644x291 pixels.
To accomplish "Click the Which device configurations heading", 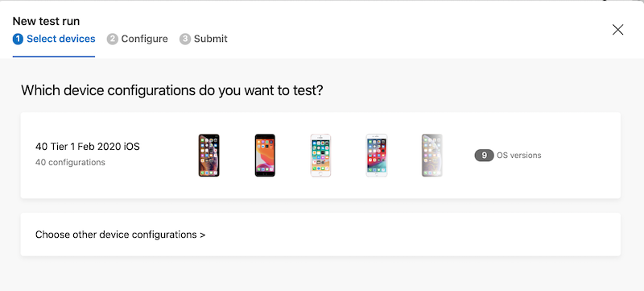I will (x=172, y=90).
